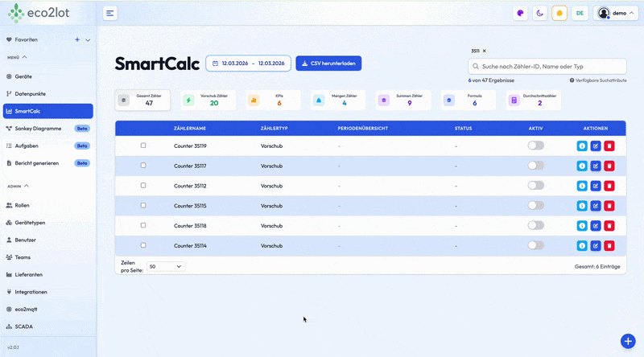Viewport: 644px width, 357px height.
Task: Open Benutzer admin page
Action: [48, 240]
